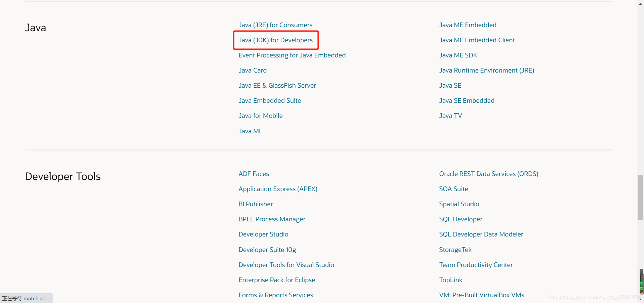Open Oracle REST Data Services (ORDS)
This screenshot has height=303, width=644.
pyautogui.click(x=489, y=174)
